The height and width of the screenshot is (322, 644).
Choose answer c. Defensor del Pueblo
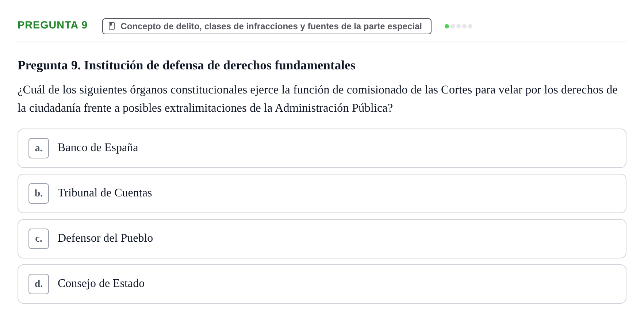(x=322, y=239)
